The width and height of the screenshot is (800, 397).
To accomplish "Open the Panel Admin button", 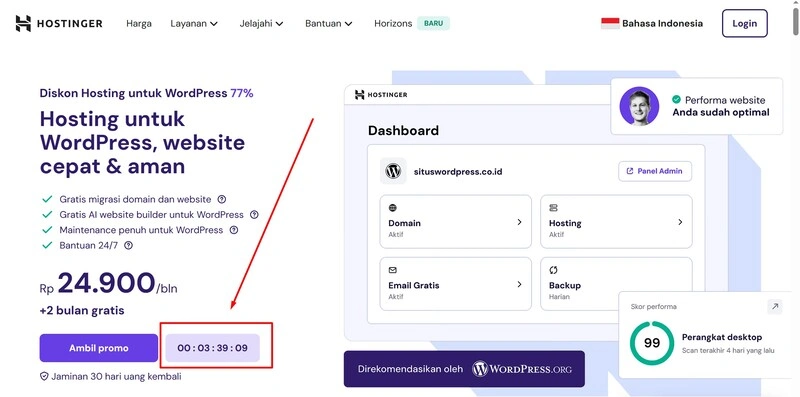I will pyautogui.click(x=655, y=171).
